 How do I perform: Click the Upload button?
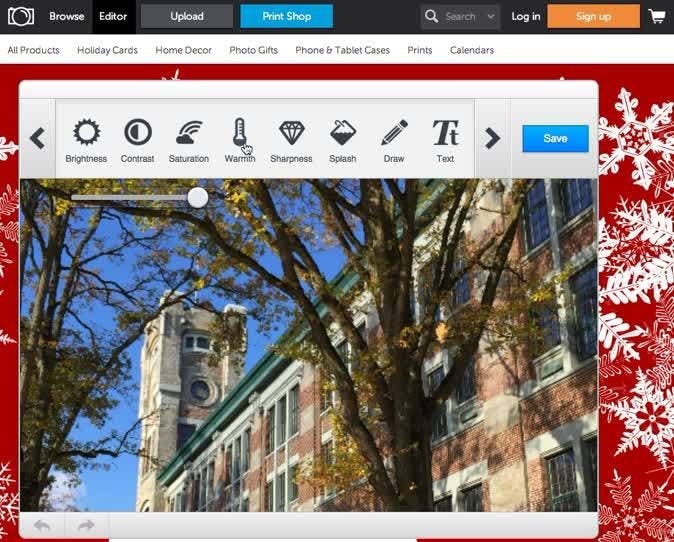pyautogui.click(x=187, y=16)
